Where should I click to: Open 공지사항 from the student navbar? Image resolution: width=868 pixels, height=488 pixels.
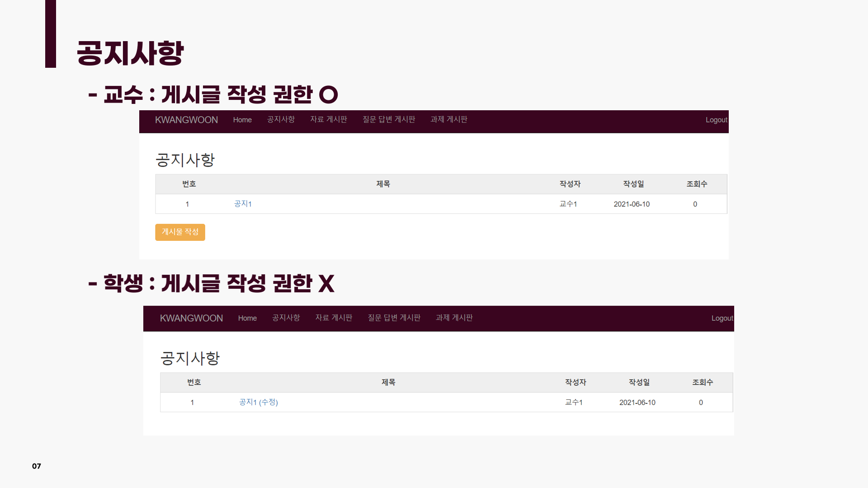tap(286, 318)
